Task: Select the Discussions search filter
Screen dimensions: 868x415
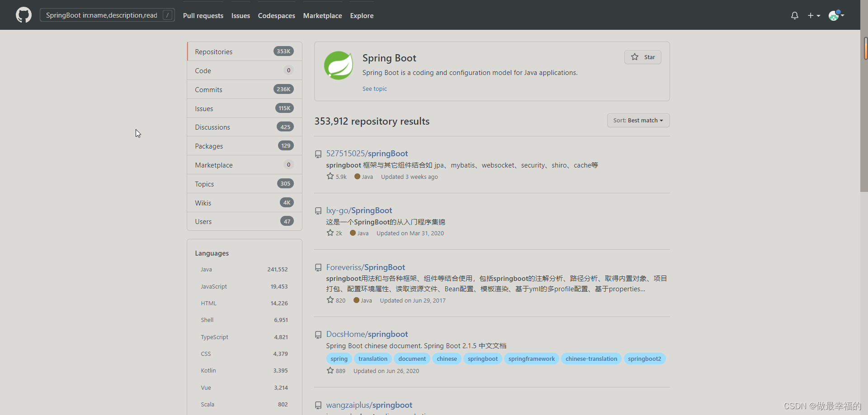Action: (245, 127)
